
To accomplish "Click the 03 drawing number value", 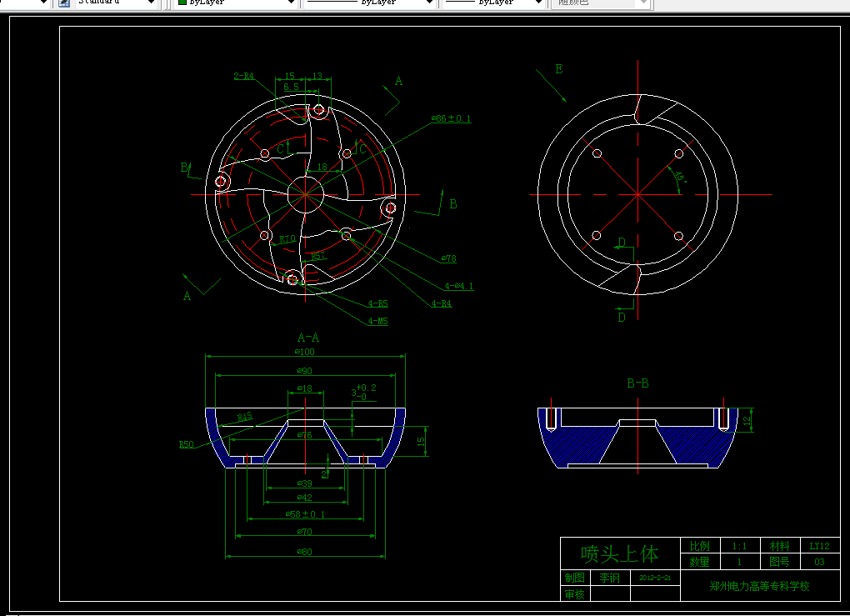I will (819, 562).
